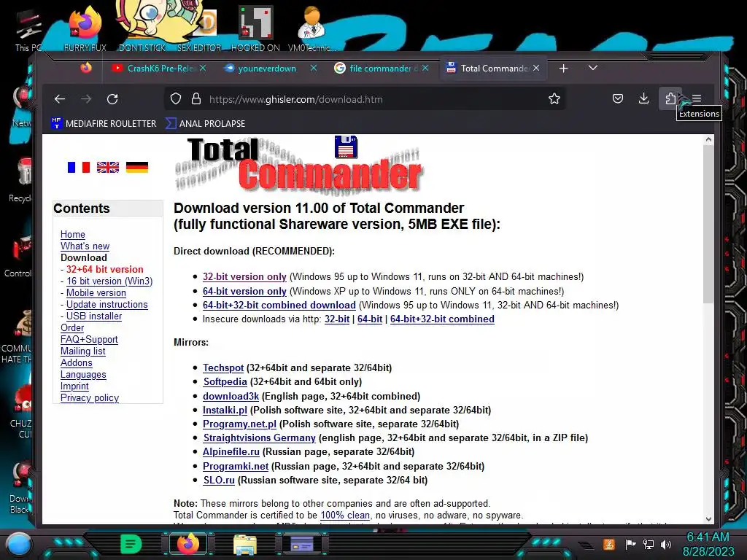This screenshot has width=747, height=560.
Task: Click the page vertical scrollbar thumb
Action: (708, 224)
